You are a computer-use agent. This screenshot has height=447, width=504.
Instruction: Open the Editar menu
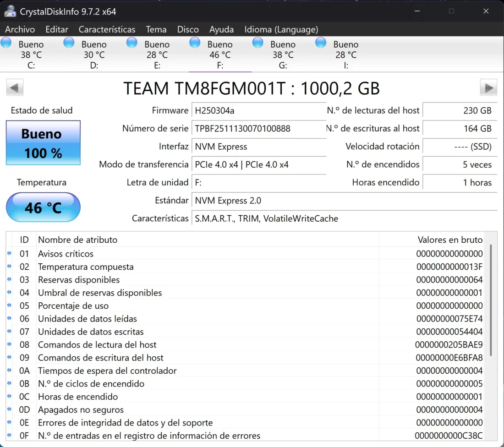pyautogui.click(x=57, y=29)
